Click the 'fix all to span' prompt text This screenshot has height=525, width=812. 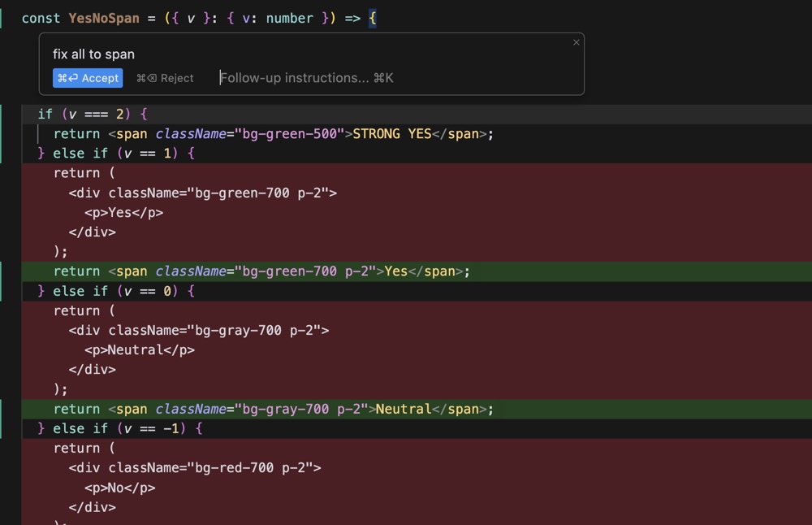93,54
